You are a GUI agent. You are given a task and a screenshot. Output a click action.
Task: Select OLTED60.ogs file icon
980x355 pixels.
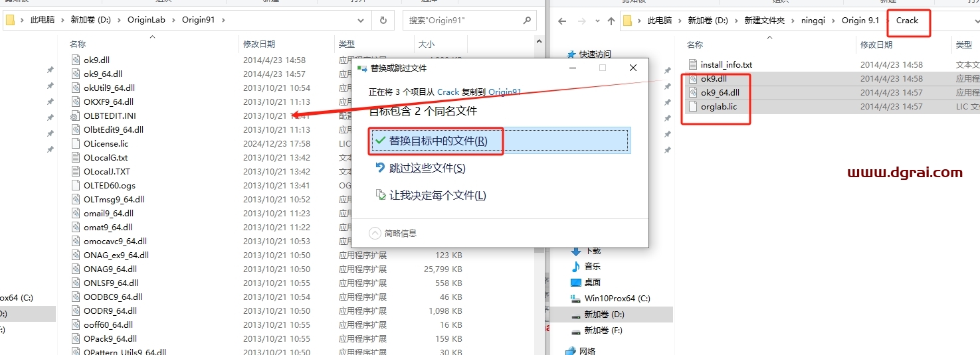pos(75,185)
